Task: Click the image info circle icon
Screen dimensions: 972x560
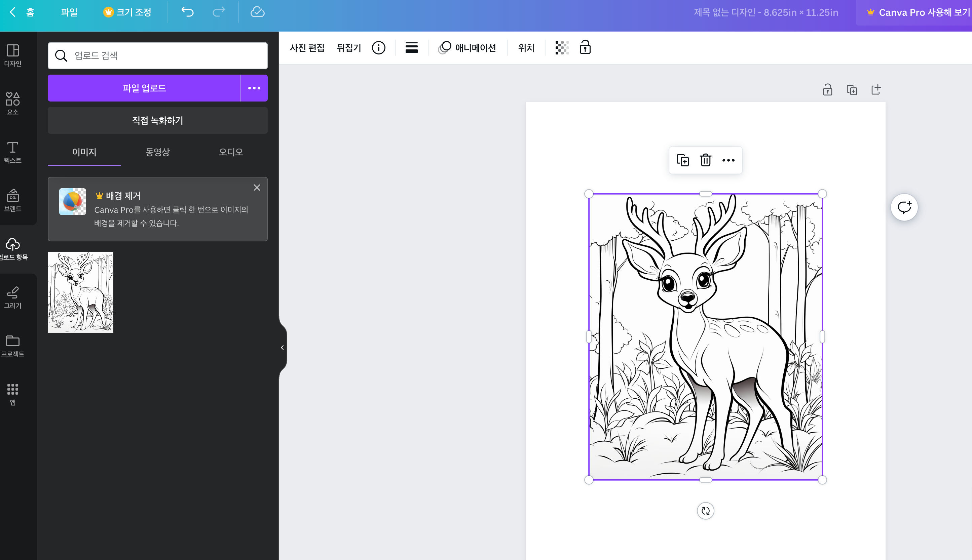Action: 378,48
